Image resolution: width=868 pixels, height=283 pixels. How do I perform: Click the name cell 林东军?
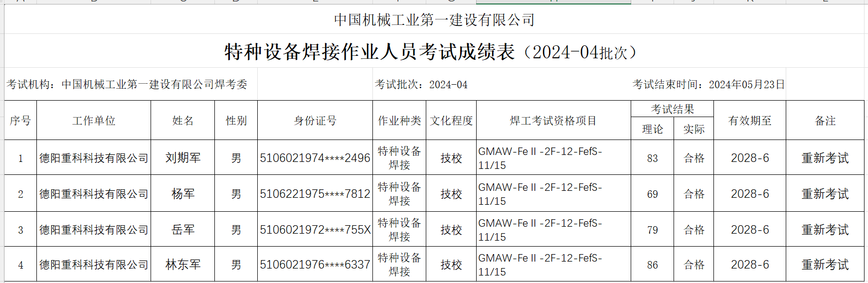click(183, 264)
